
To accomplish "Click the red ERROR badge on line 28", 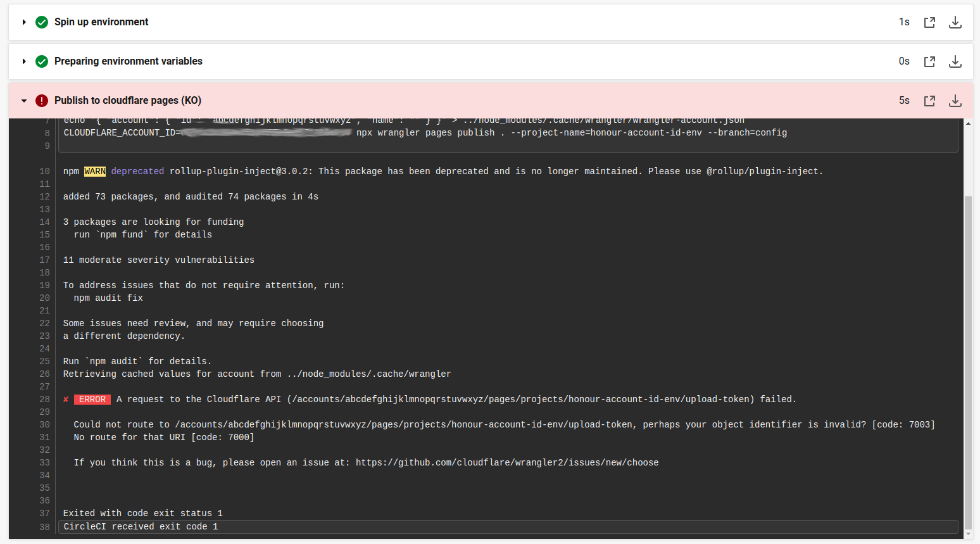I will pyautogui.click(x=92, y=400).
